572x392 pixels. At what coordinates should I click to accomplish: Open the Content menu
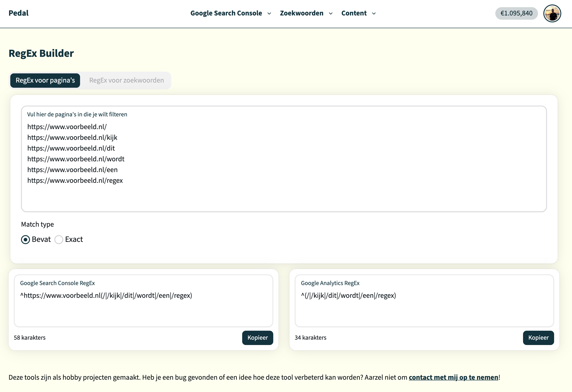pos(354,13)
